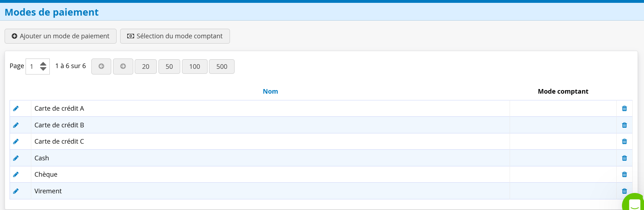Click the '1 à 6 sur 6' count text
Image resolution: width=644 pixels, height=210 pixels.
tap(71, 66)
